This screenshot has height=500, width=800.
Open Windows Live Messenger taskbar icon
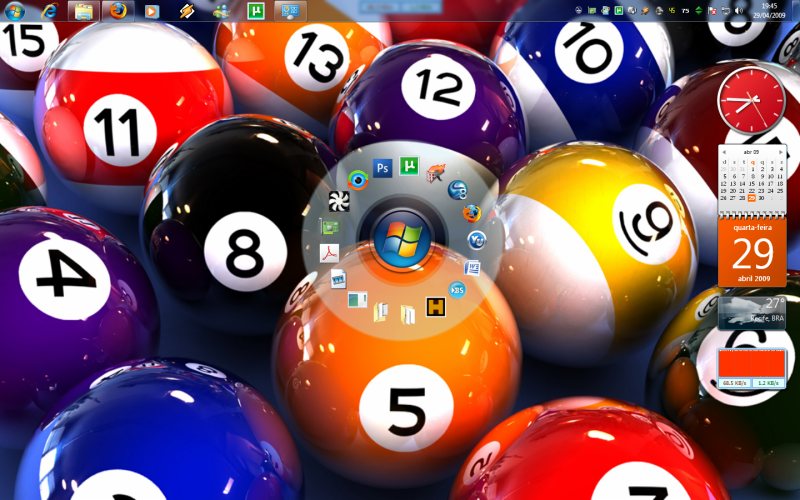[221, 11]
